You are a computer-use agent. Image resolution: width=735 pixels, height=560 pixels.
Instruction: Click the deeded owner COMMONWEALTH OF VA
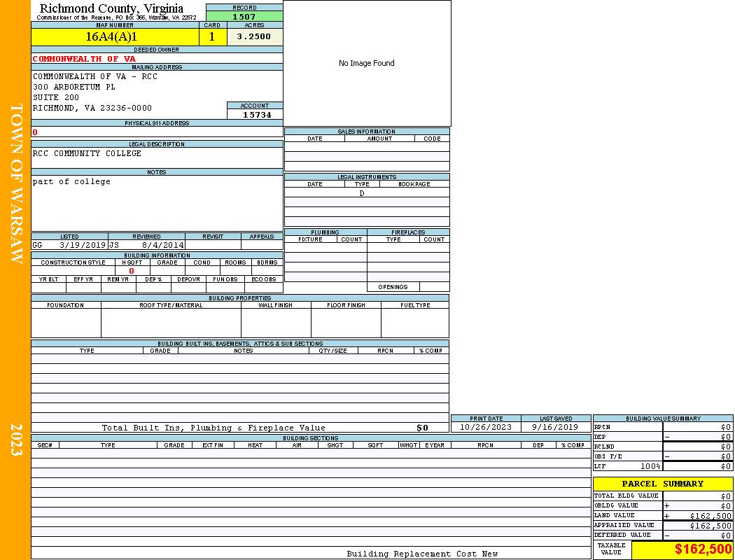pyautogui.click(x=84, y=59)
